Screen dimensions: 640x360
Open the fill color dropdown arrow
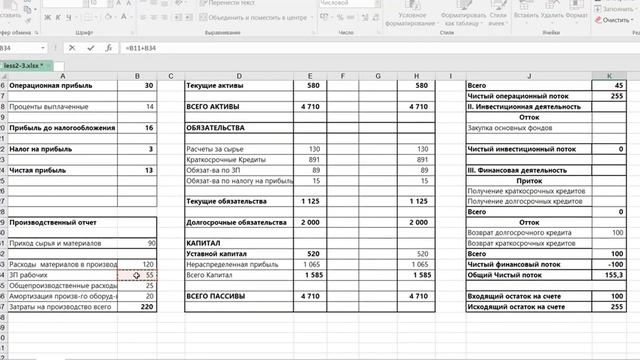[x=116, y=18]
